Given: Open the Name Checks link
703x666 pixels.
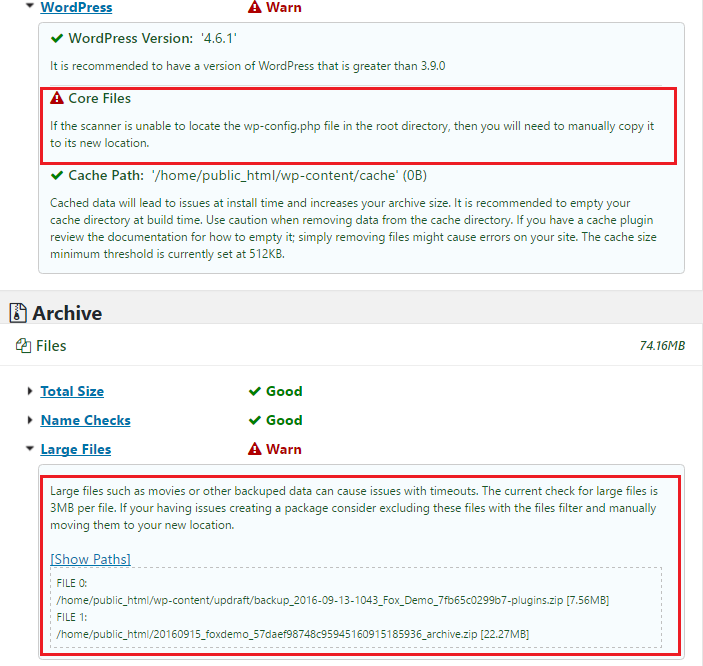Looking at the screenshot, I should click(85, 420).
